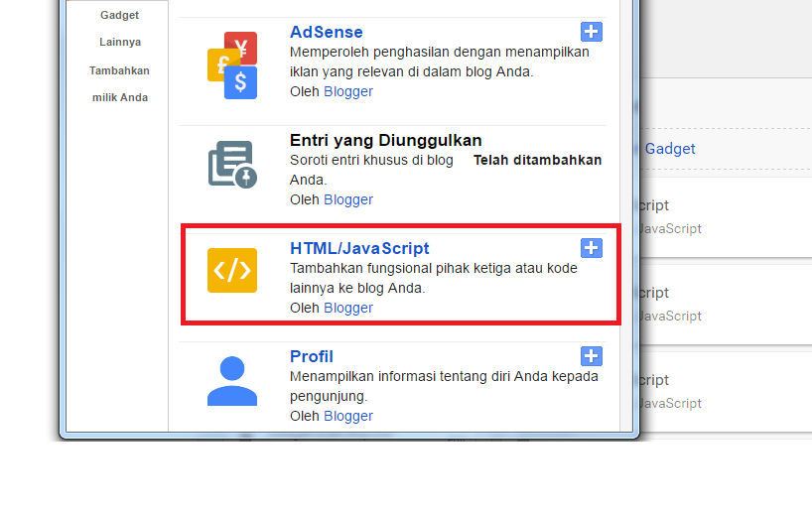Open the Blogger link under HTML/JavaScript
The image size is (812, 513).
(348, 308)
